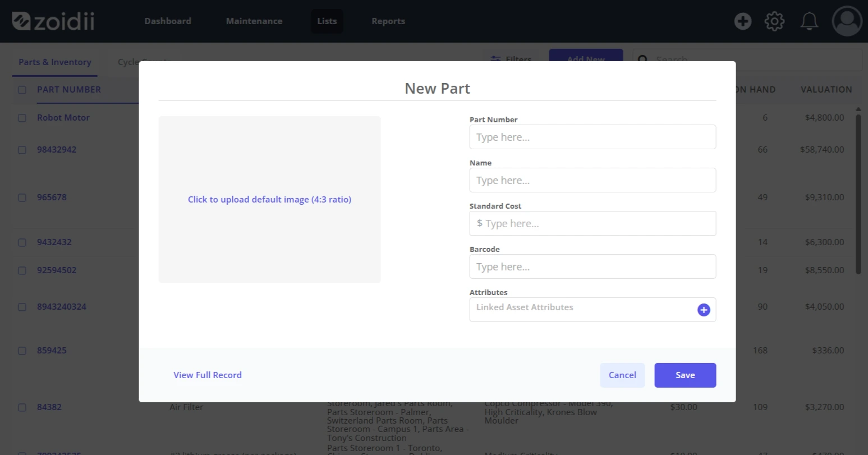Viewport: 868px width, 455px height.
Task: Toggle the select-all checkbox in header
Action: [x=22, y=90]
